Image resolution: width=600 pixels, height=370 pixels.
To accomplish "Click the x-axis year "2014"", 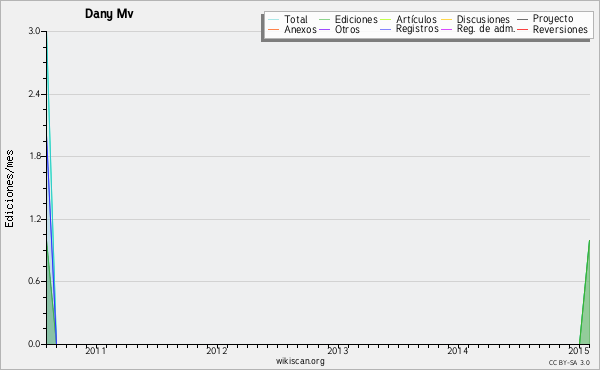I will [x=458, y=351].
